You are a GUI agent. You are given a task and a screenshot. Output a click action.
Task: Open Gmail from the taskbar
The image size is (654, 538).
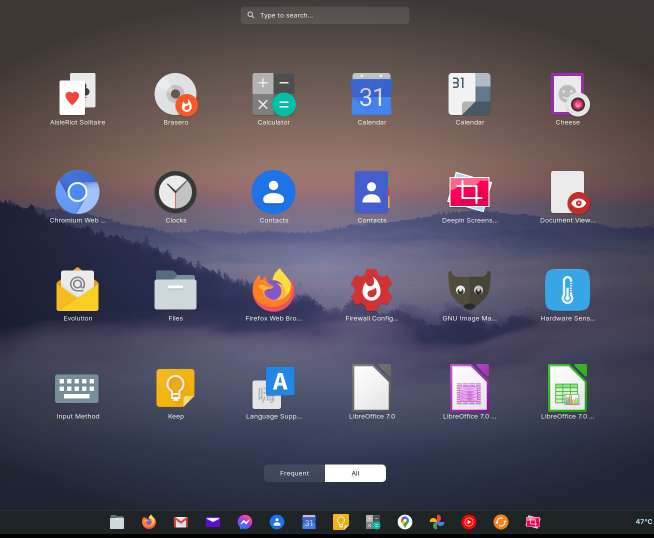pyautogui.click(x=181, y=522)
